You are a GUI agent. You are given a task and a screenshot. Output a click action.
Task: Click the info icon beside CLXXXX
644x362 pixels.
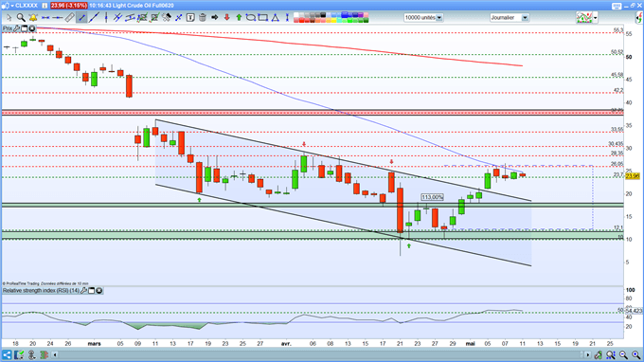click(x=45, y=6)
